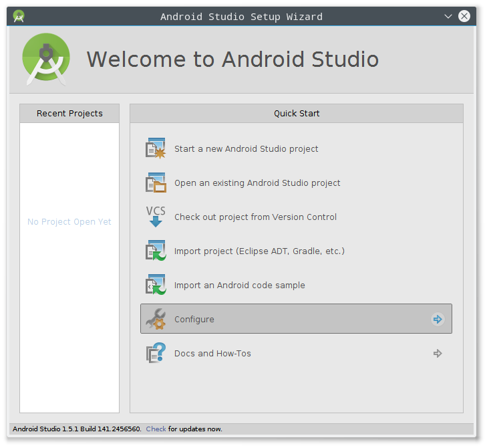Screen dimensions: 487x448
Task: Click the small Android Studio title bar icon
Action: pyautogui.click(x=19, y=16)
